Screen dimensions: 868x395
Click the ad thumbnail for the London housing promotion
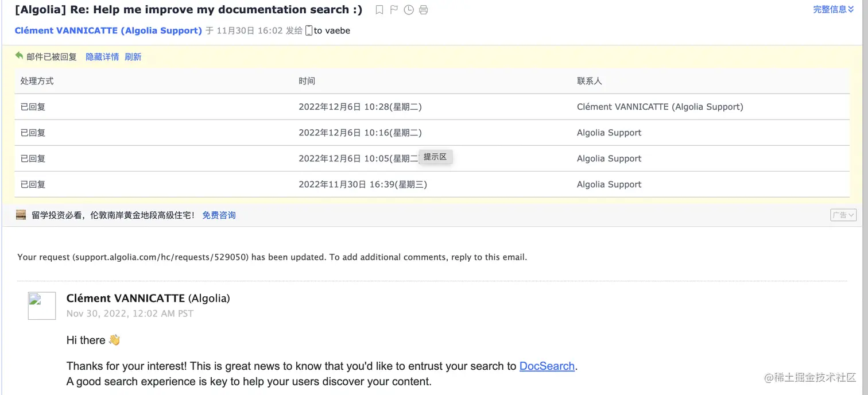[21, 215]
